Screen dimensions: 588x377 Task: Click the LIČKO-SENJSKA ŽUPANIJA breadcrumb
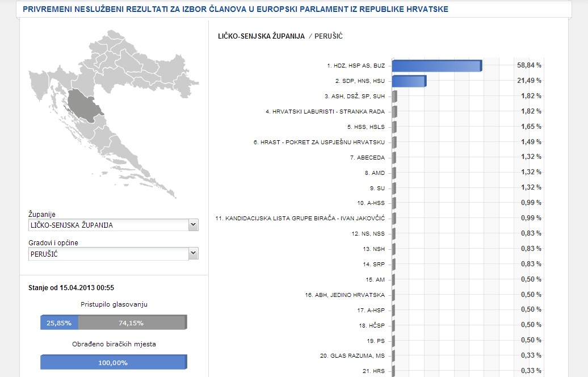pyautogui.click(x=262, y=36)
